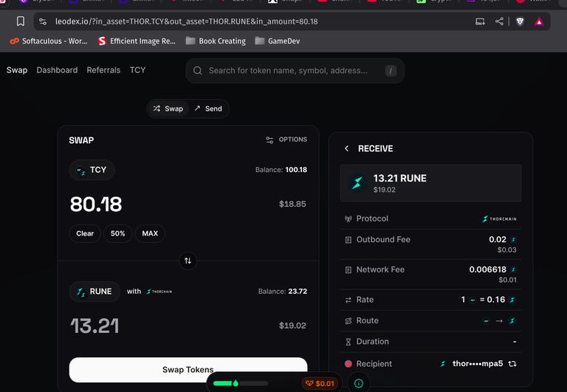
Task: Click the search magnifier icon
Action: point(197,71)
